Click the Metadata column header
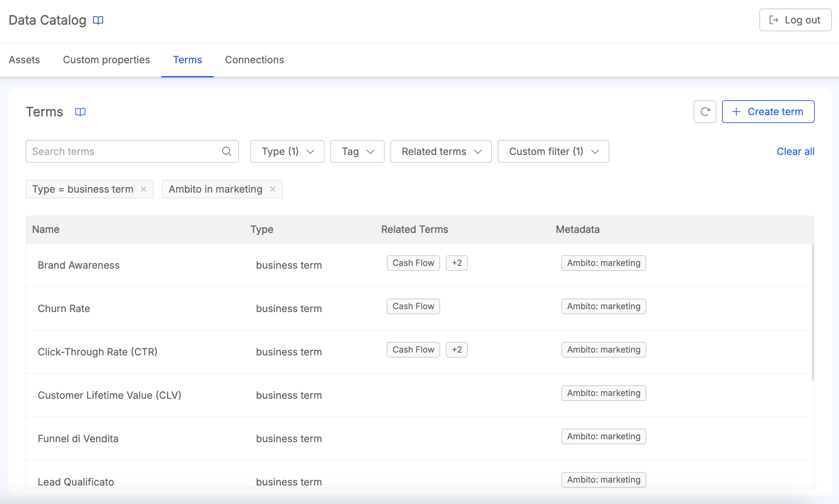Image resolution: width=839 pixels, height=504 pixels. 578,229
